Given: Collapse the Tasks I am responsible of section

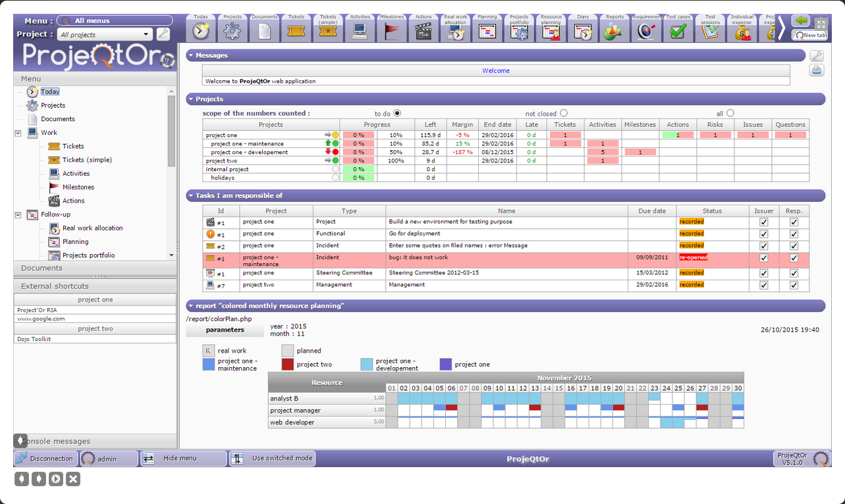Looking at the screenshot, I should 191,195.
